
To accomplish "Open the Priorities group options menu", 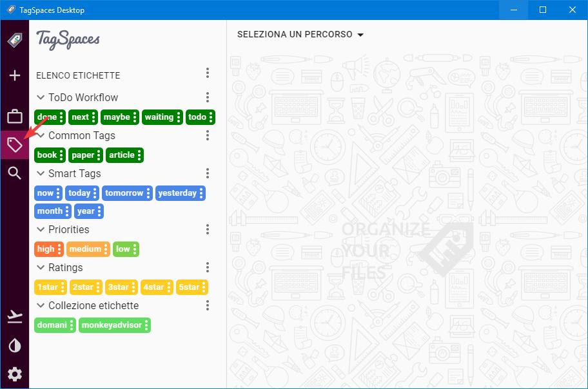I will pyautogui.click(x=208, y=229).
